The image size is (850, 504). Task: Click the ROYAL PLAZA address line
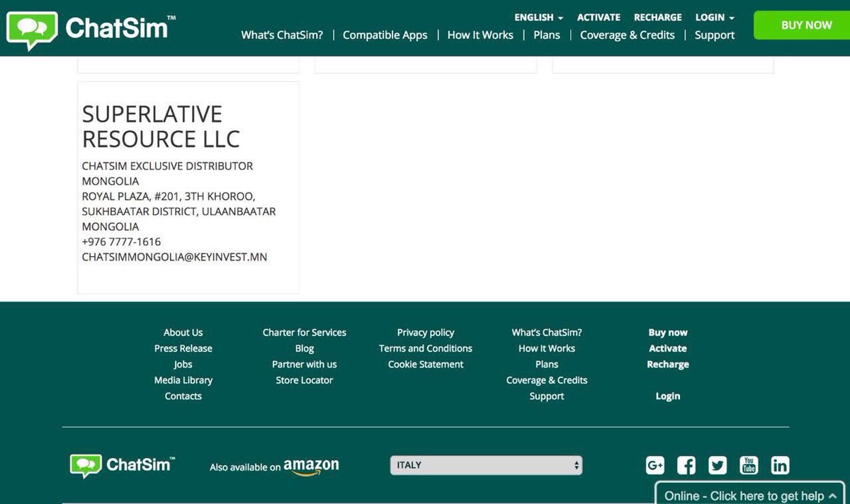pyautogui.click(x=169, y=196)
